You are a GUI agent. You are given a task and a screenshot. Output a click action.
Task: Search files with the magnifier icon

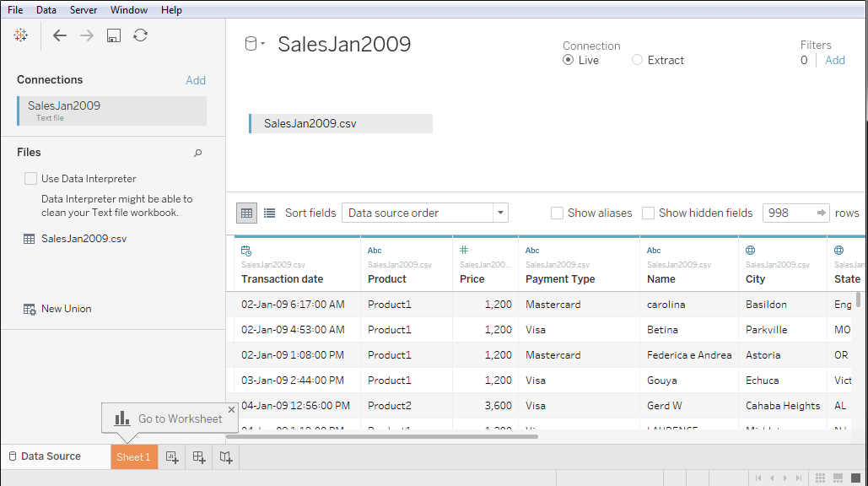tap(197, 153)
